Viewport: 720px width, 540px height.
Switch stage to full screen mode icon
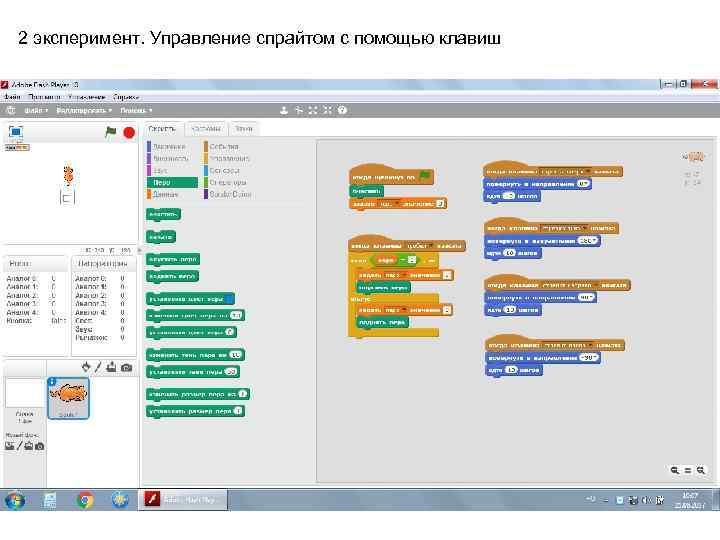[16, 132]
